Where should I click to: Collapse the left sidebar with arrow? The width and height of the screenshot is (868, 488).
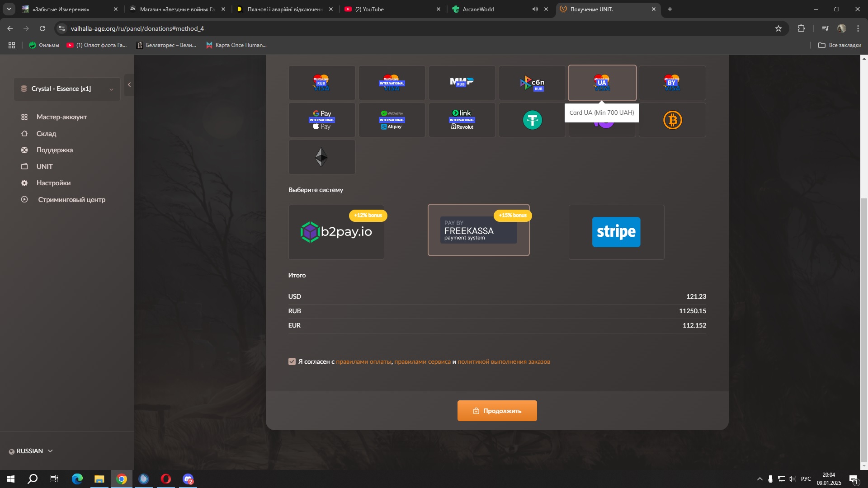(x=129, y=84)
